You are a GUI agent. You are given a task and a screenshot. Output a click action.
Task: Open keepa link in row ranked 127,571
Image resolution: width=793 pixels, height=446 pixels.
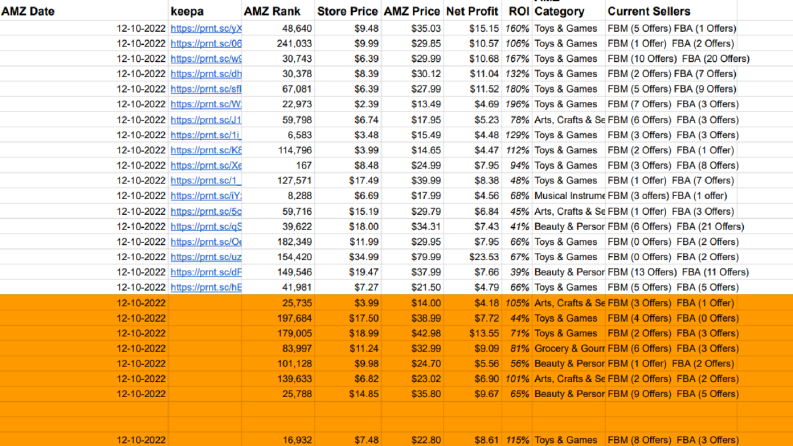pos(206,181)
